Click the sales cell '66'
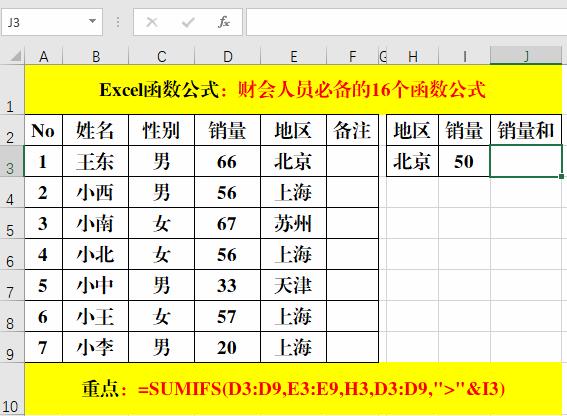Screen dimensions: 567x416 click(x=227, y=161)
